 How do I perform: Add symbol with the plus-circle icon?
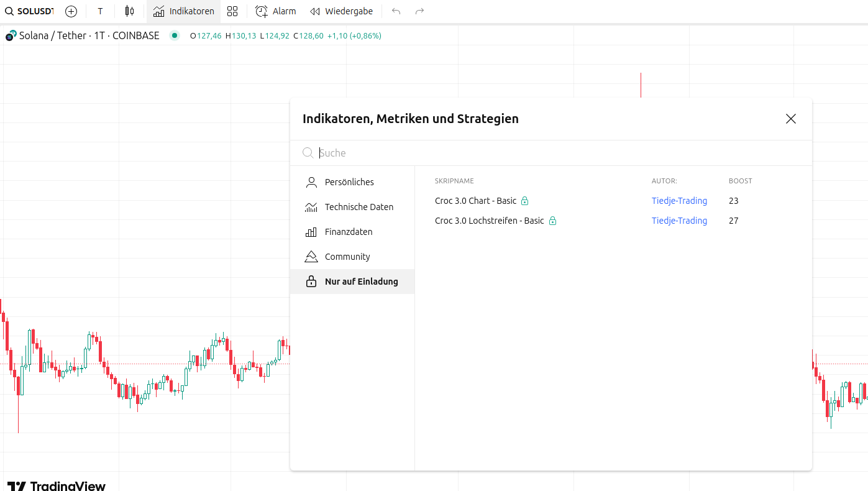pyautogui.click(x=71, y=11)
